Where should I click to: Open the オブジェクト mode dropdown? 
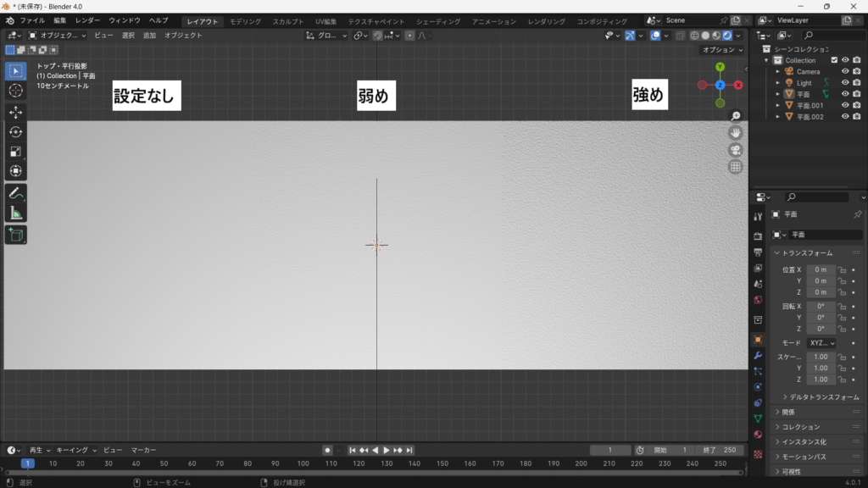click(58, 36)
